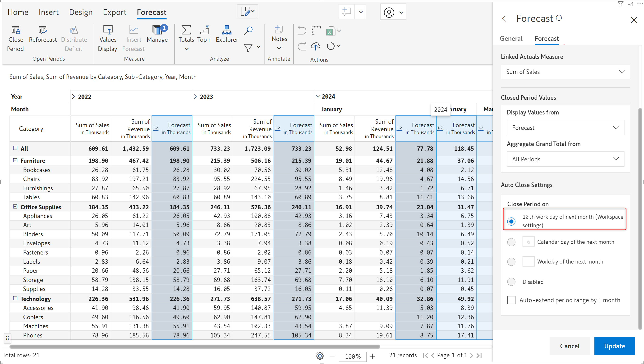Screen dimensions: 644x364
Task: Open the Explorer hierarchy icon
Action: pyautogui.click(x=227, y=30)
